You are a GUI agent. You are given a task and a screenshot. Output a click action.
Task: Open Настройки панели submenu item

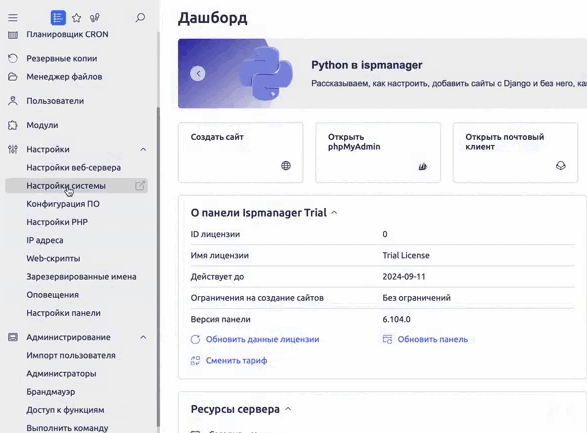pyautogui.click(x=63, y=313)
